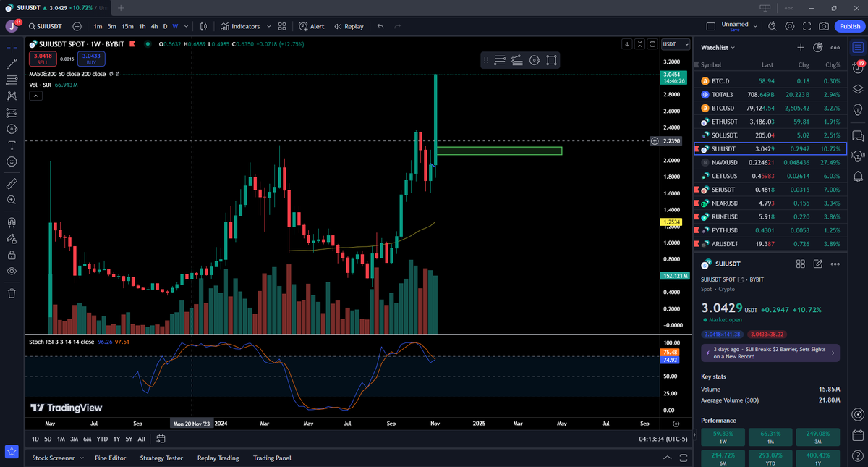The height and width of the screenshot is (467, 868).
Task: Open the object tree layers icon
Action: tap(858, 89)
